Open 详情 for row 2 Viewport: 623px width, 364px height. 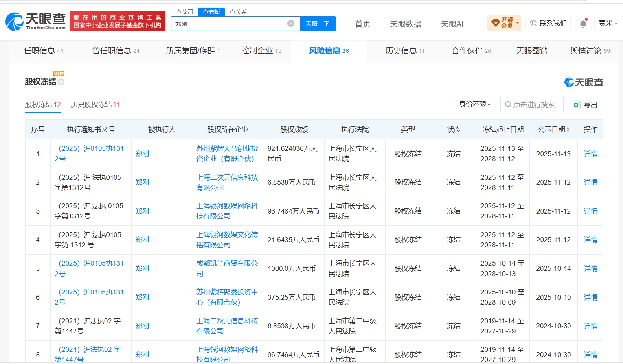(x=590, y=183)
